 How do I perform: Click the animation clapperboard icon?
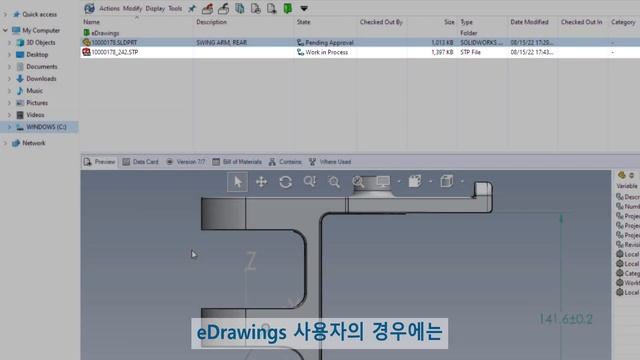click(x=415, y=182)
